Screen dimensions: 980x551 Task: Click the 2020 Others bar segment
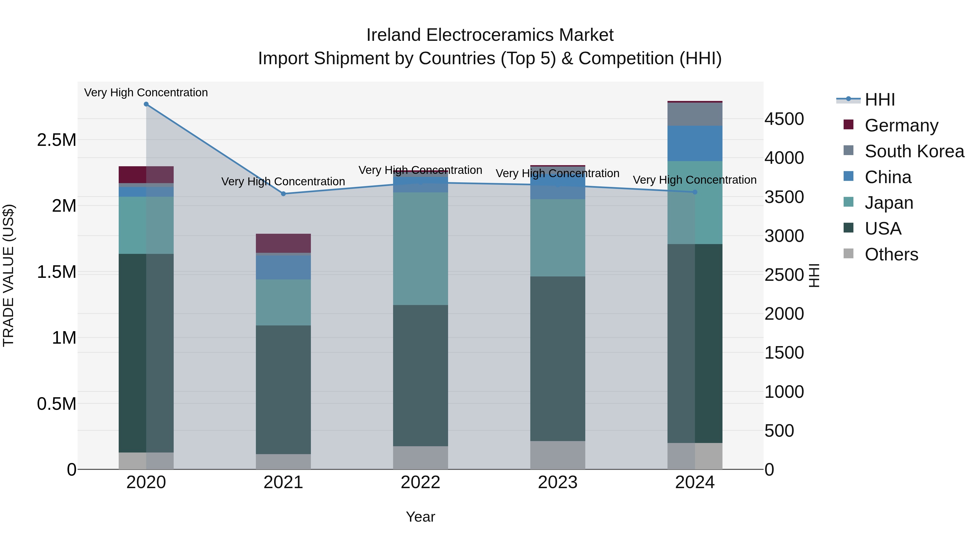tap(146, 461)
